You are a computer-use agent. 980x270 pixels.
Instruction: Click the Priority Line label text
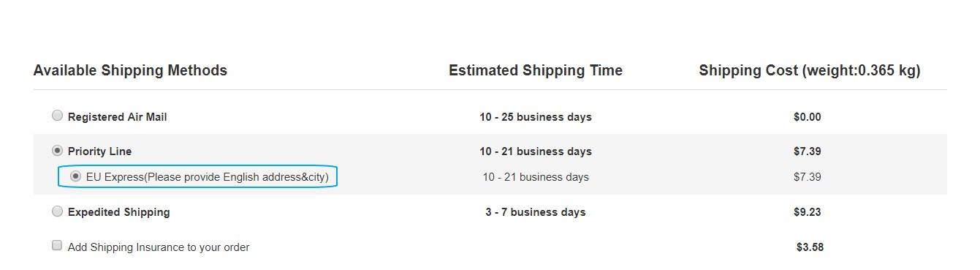point(100,151)
